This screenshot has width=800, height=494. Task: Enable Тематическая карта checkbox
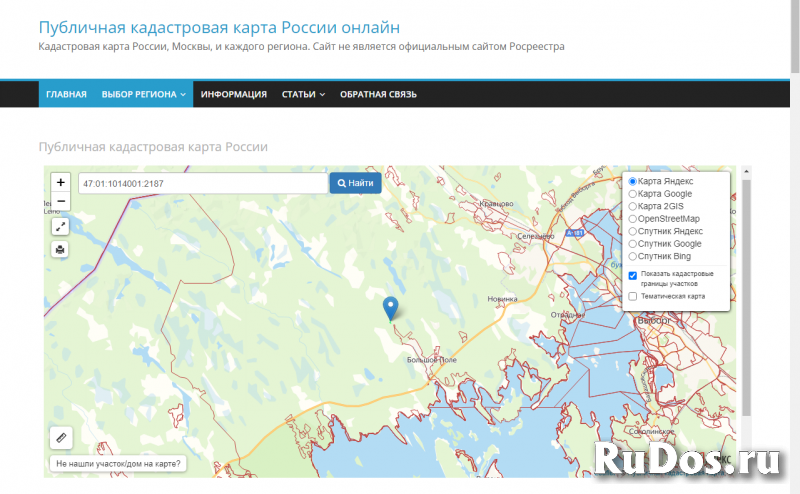click(633, 297)
